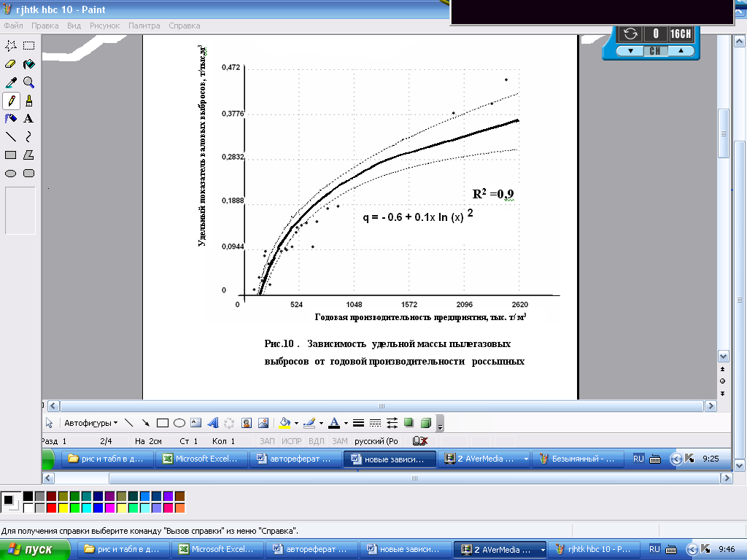Choose the Curve tool
The width and height of the screenshot is (747, 560).
[29, 137]
